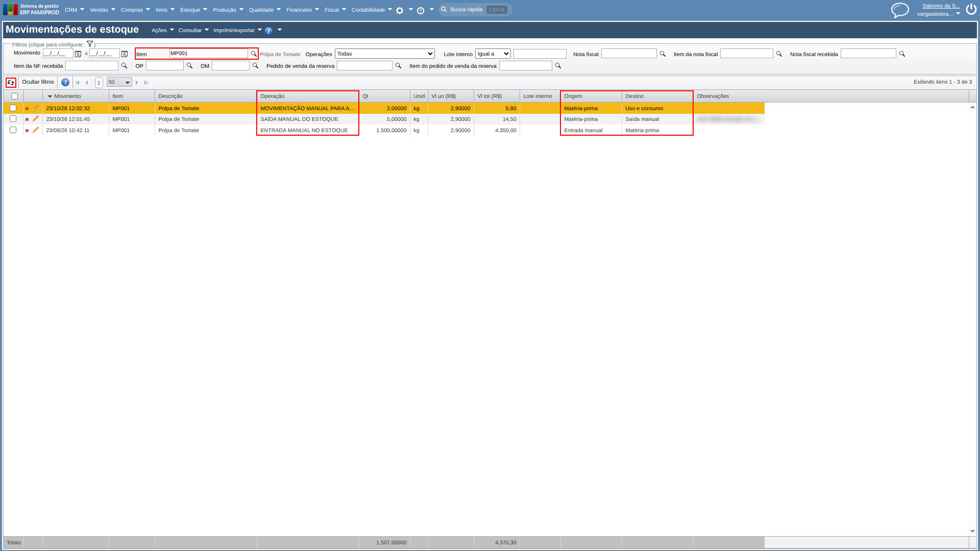Expand the Imprimir/exportar menu
Screen dimensions: 980x551
[237, 30]
